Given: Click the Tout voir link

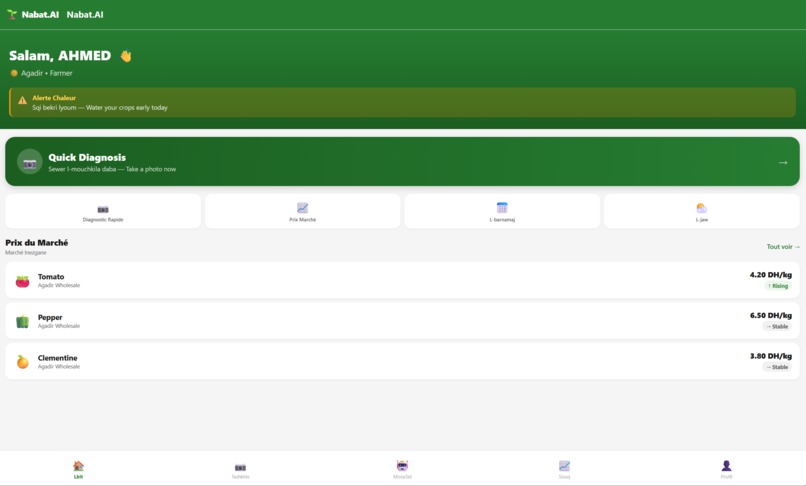Looking at the screenshot, I should click(783, 247).
